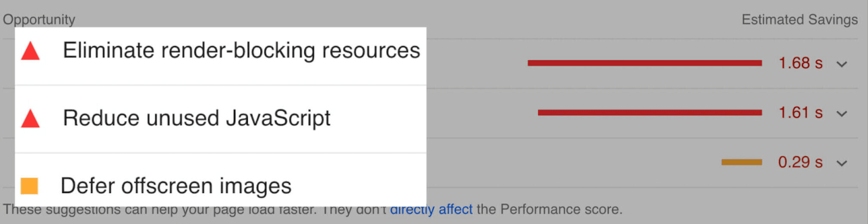The image size is (868, 224).
Task: Expand the 1.68 s savings row chevron
Action: coord(841,65)
